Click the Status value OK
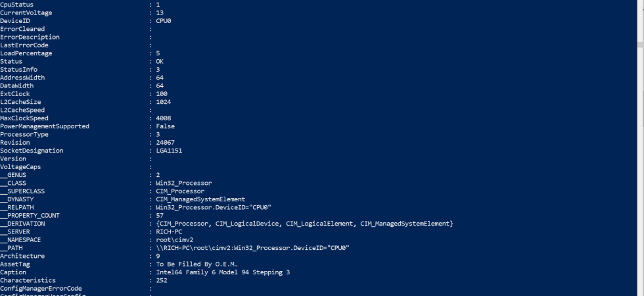This screenshot has width=644, height=296. pos(160,62)
